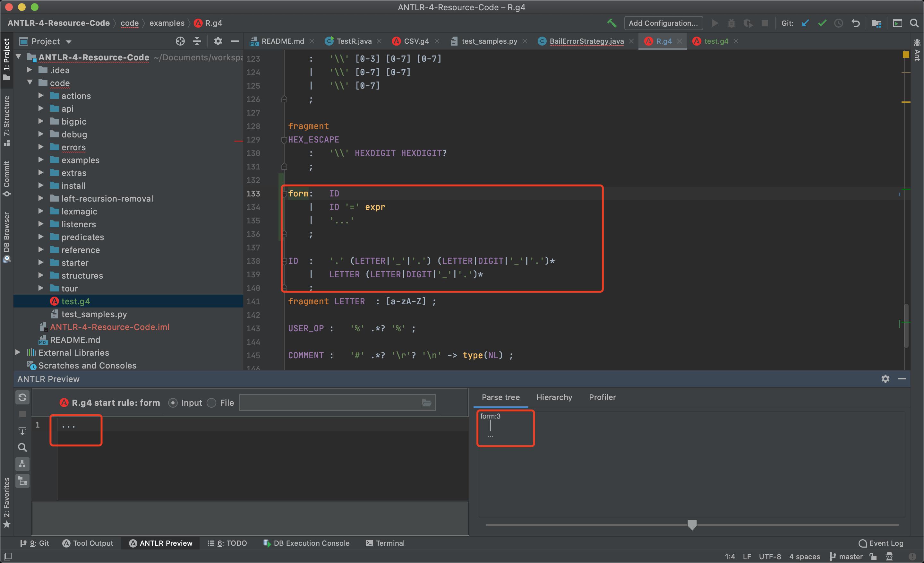This screenshot has width=924, height=563.
Task: Toggle the Tool Output window button
Action: [x=88, y=543]
